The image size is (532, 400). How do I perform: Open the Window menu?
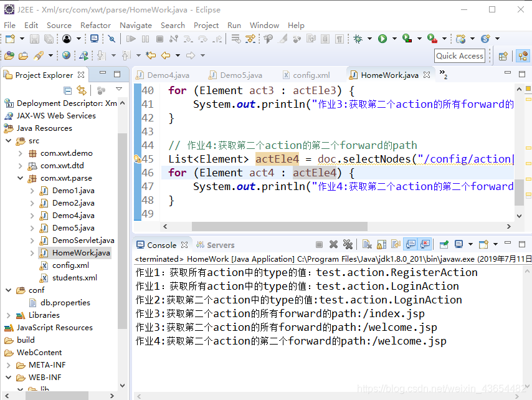[264, 26]
